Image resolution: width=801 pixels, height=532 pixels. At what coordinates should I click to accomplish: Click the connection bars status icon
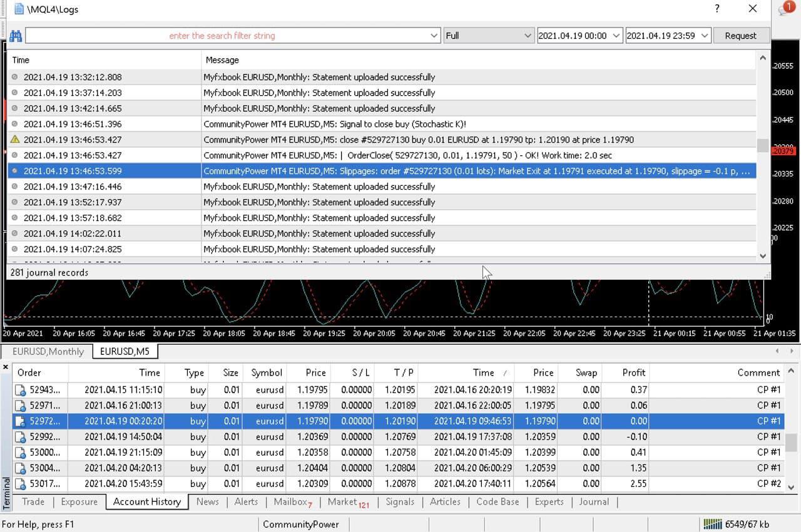tap(713, 524)
